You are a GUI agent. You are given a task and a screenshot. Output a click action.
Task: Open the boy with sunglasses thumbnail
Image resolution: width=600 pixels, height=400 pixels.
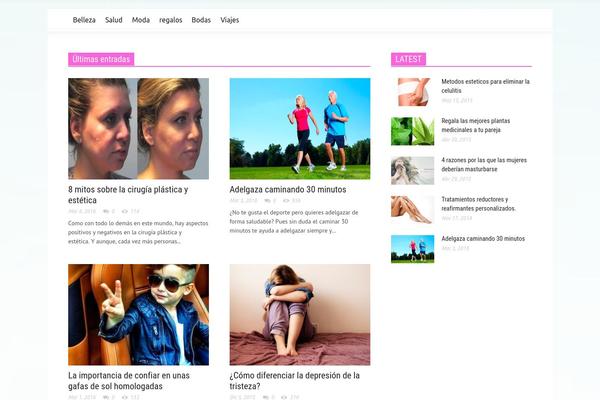click(139, 315)
